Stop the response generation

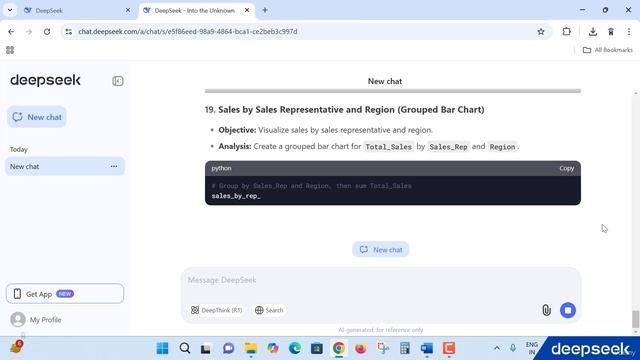click(x=568, y=310)
